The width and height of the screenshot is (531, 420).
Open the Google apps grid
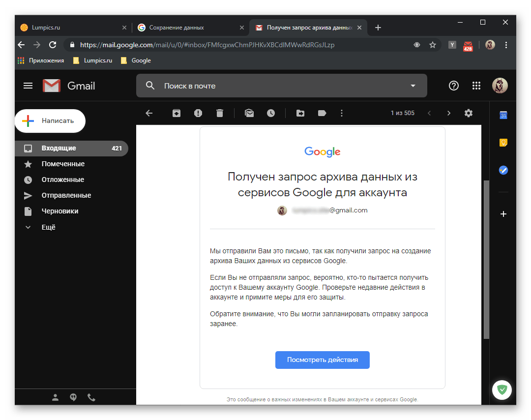476,86
